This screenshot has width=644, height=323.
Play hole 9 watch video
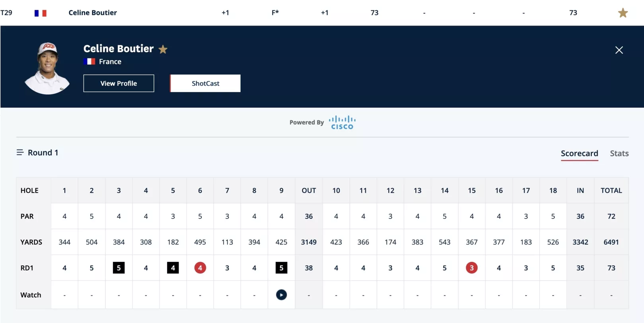281,295
